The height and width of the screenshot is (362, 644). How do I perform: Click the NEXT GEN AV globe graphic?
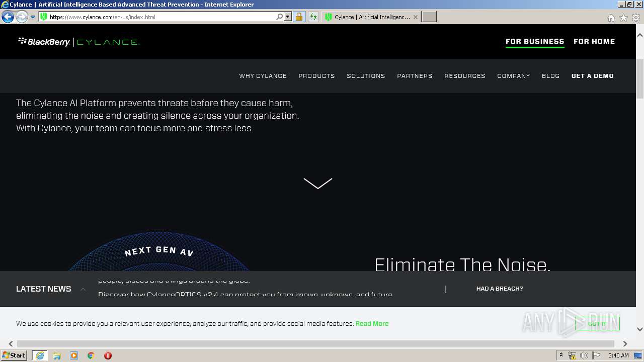158,251
